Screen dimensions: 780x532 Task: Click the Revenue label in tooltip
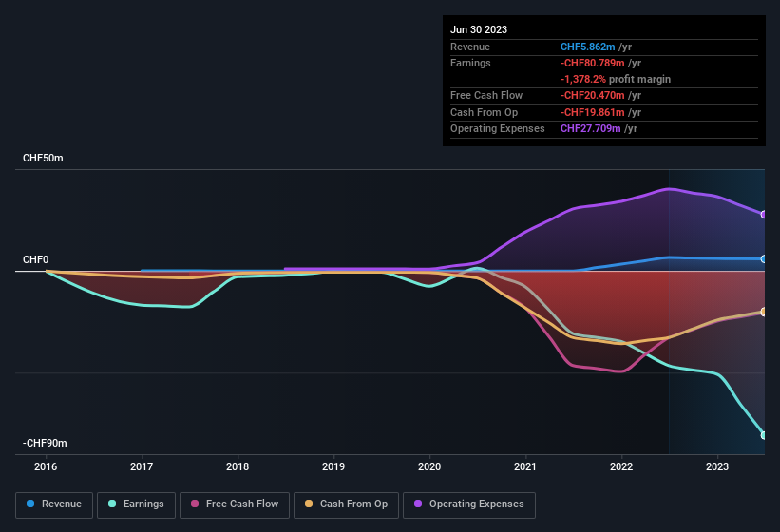pyautogui.click(x=470, y=47)
